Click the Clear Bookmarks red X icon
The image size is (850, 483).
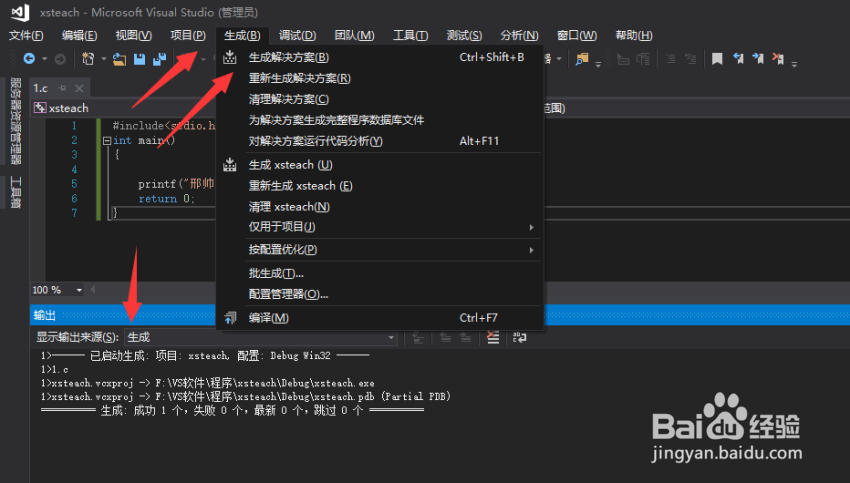tap(778, 59)
